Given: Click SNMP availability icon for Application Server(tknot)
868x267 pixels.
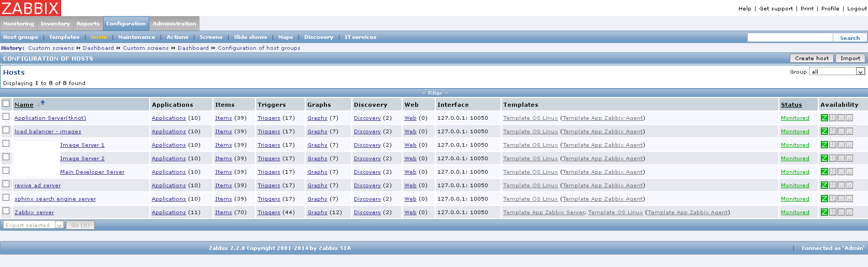Looking at the screenshot, I should [x=833, y=118].
